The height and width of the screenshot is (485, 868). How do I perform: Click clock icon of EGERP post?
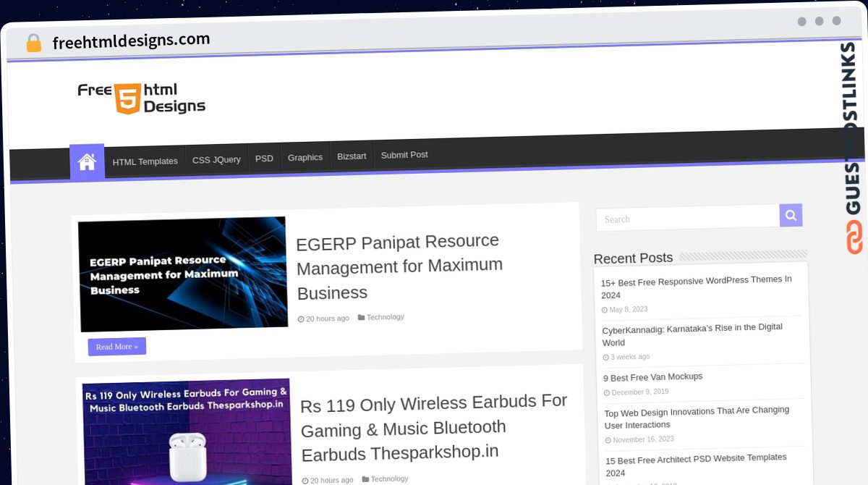[x=302, y=319]
